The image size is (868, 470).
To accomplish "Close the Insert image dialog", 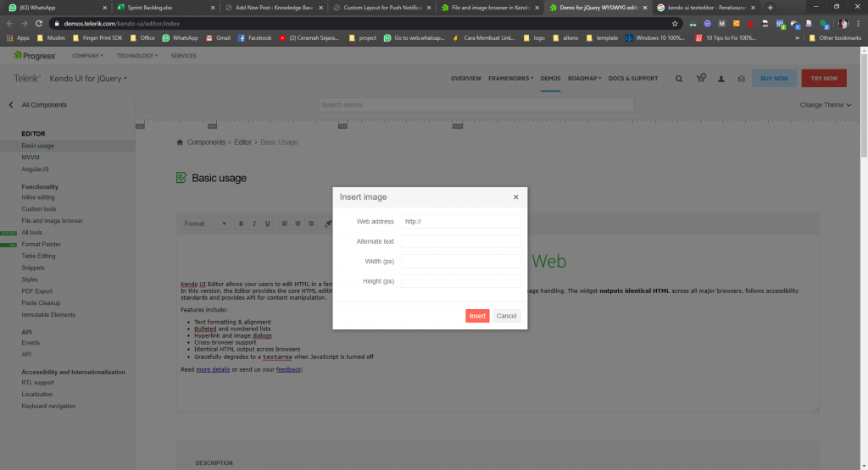I will [515, 197].
